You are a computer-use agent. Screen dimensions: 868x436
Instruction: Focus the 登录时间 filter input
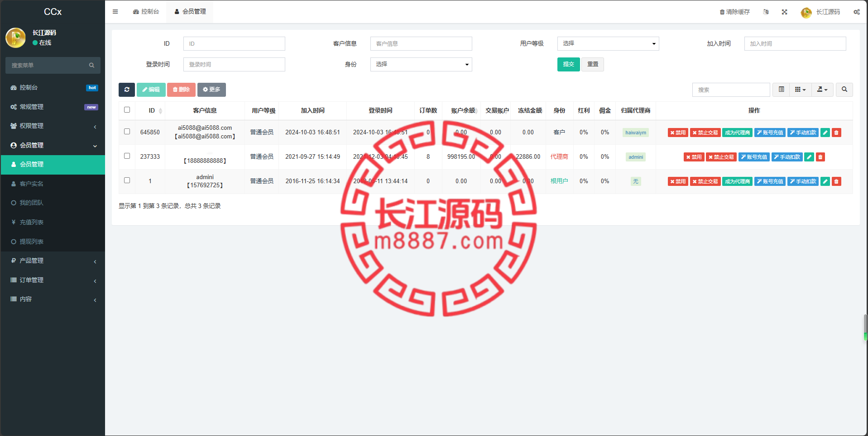point(234,65)
